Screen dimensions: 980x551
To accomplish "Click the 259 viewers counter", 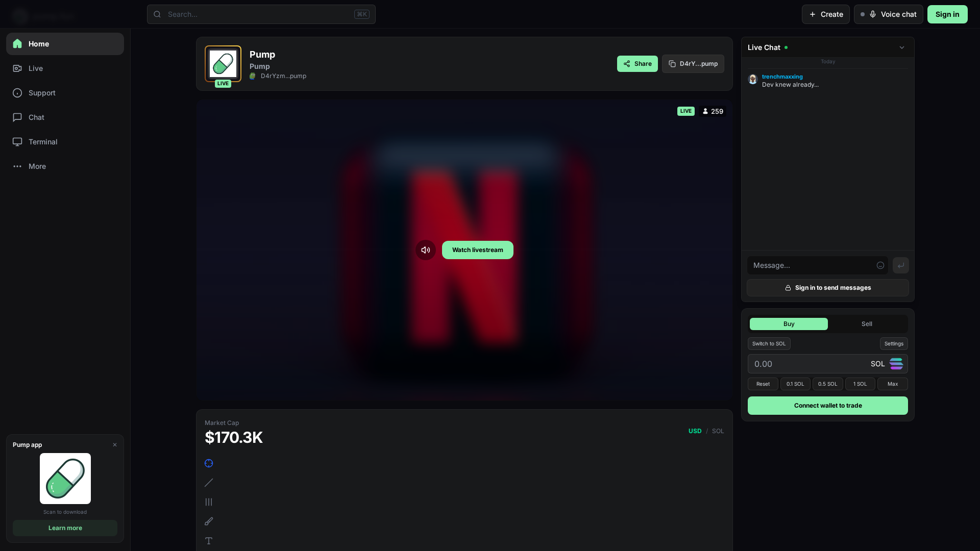I will 713,111.
